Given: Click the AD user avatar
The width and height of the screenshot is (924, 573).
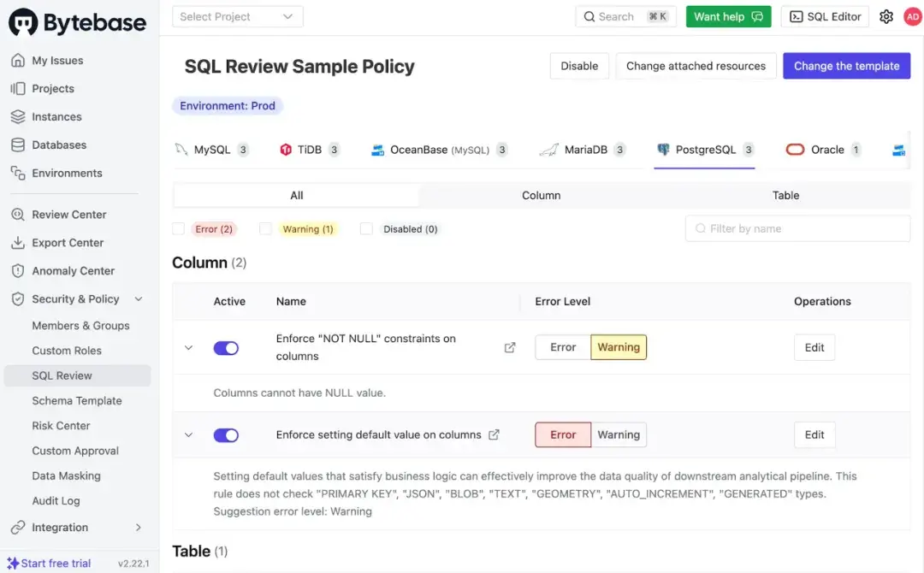Looking at the screenshot, I should 909,16.
